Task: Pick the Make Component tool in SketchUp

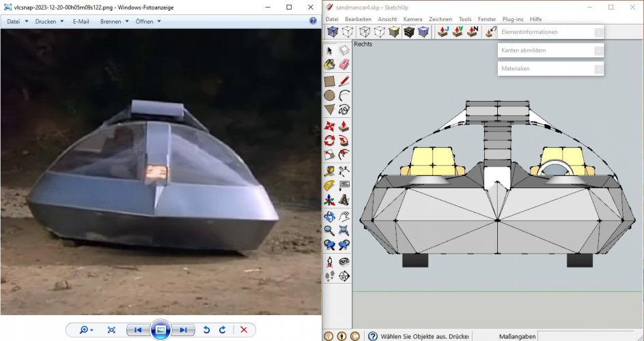Action: (x=344, y=50)
